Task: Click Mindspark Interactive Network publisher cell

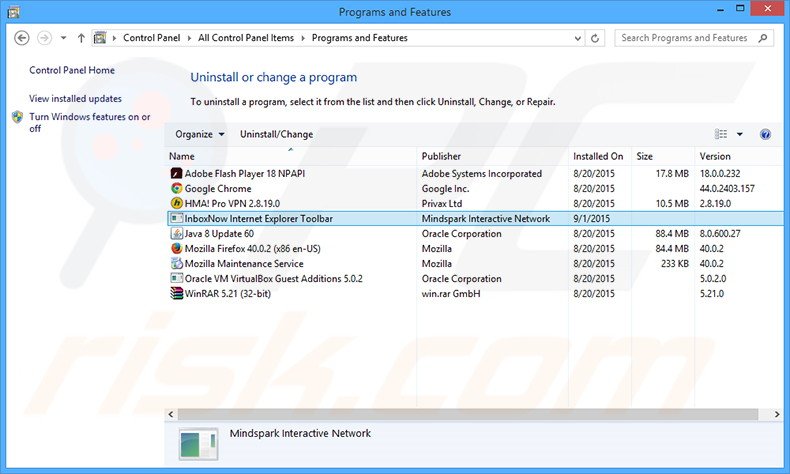Action: point(486,219)
